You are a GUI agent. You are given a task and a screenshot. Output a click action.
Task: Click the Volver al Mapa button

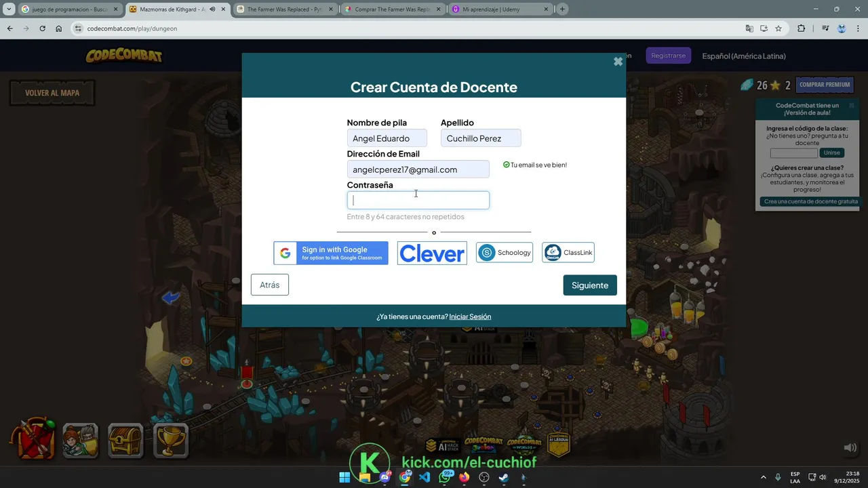click(52, 93)
